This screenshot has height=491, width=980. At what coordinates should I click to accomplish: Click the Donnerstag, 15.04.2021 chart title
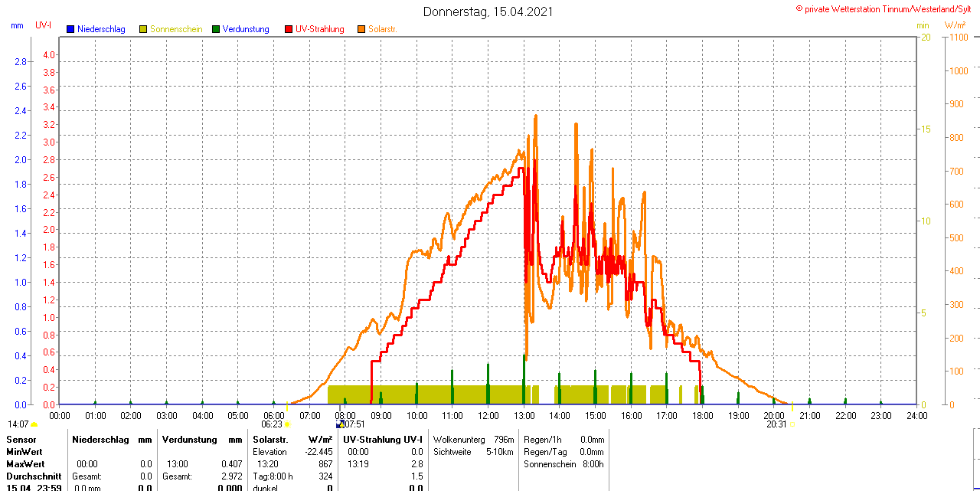(x=488, y=11)
